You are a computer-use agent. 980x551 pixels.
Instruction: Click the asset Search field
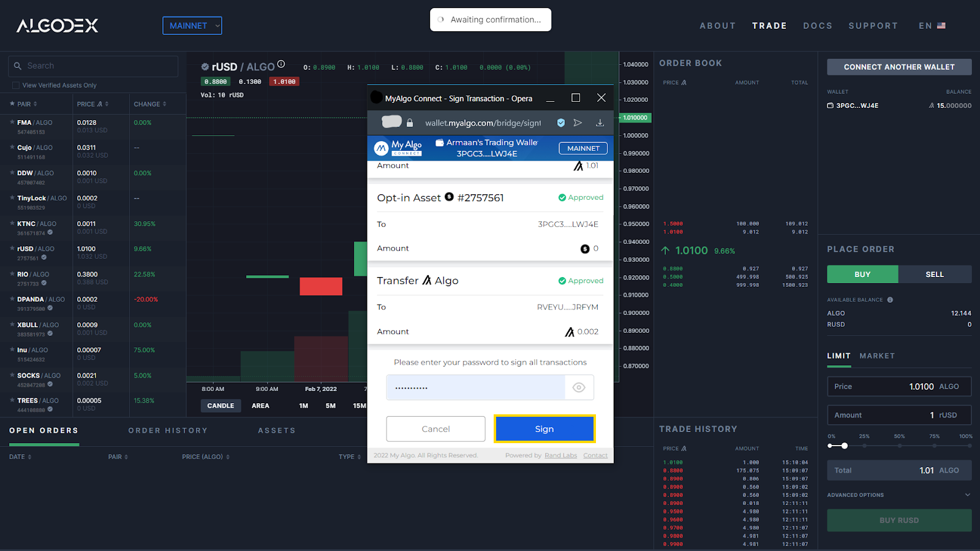(93, 66)
